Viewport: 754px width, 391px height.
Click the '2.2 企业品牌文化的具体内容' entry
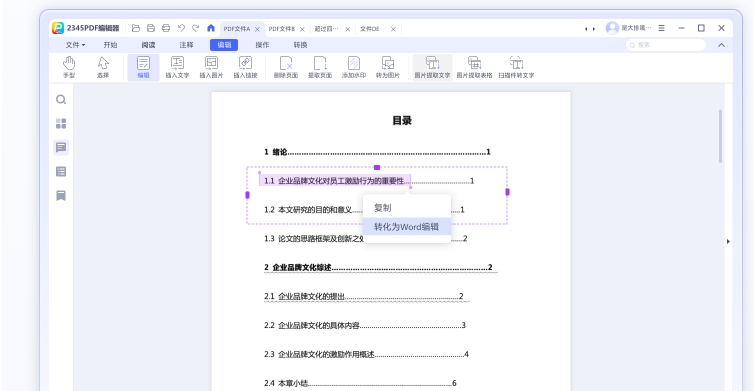tap(365, 326)
